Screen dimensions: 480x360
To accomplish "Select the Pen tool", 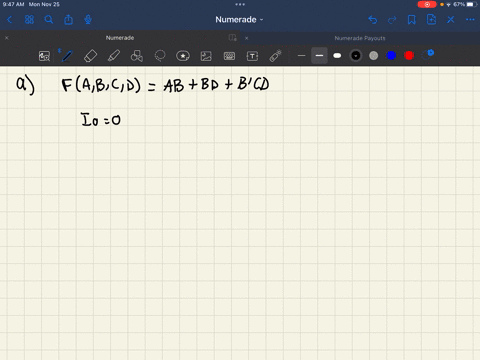I will [x=67, y=56].
